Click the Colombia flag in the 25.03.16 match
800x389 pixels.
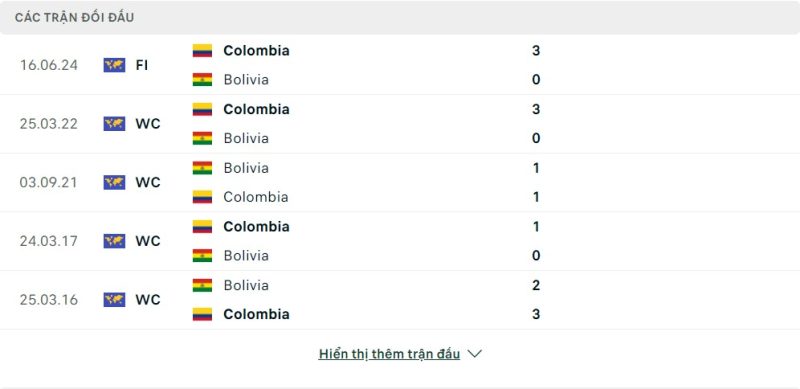(202, 314)
